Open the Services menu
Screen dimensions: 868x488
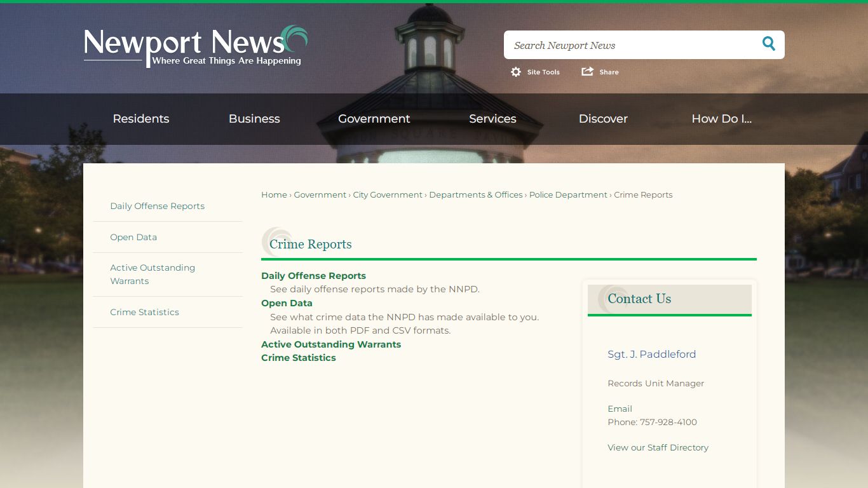tap(492, 119)
